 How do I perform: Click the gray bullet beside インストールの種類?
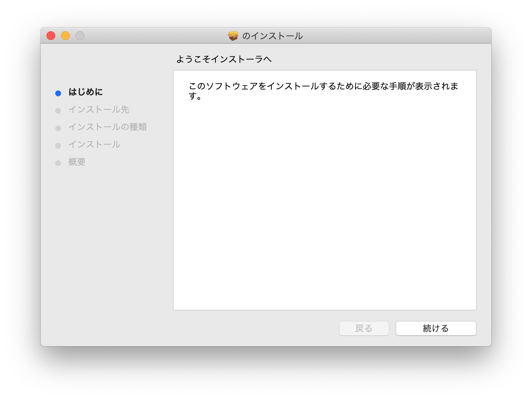(x=58, y=128)
